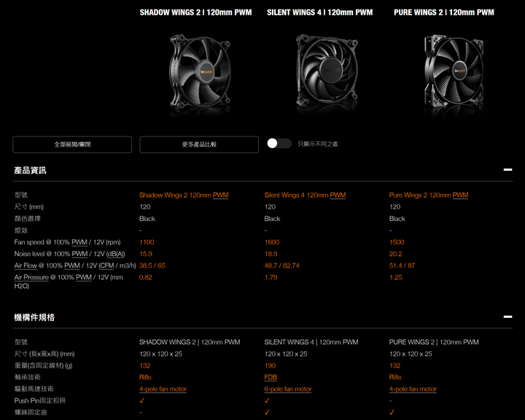Screen dimensions: 525x420
Task: Click the 螺絲固定座 checkmark for Pure Wings 2
Action: coord(392,412)
